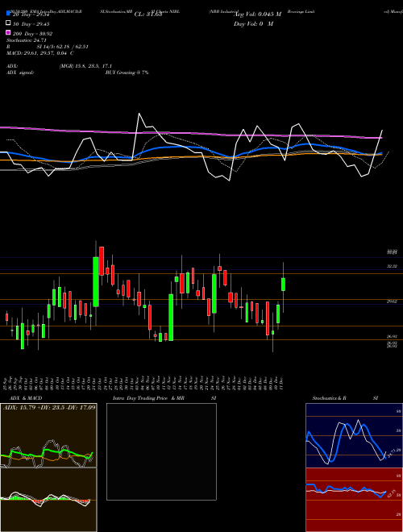Click the 'Day Vol: 0 M' reading
Viewport: 403px width, 532px height.
click(x=253, y=23)
